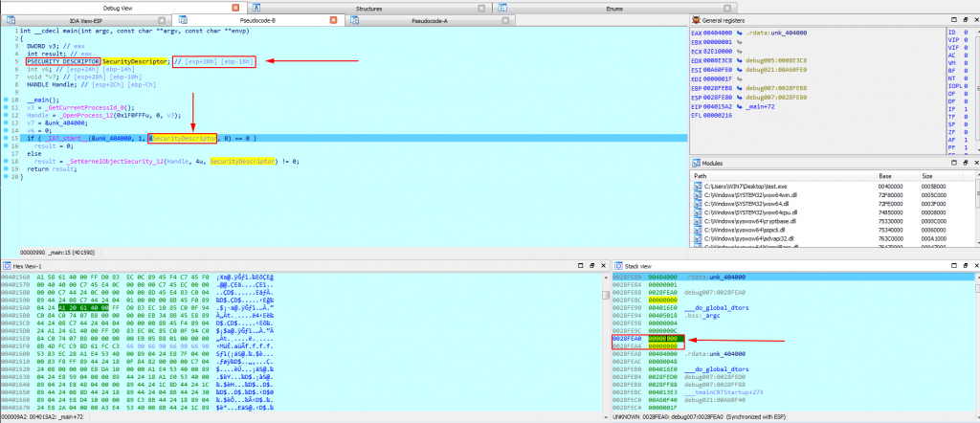The width and height of the screenshot is (980, 423).
Task: Click the Structures tab icon
Action: [256, 8]
